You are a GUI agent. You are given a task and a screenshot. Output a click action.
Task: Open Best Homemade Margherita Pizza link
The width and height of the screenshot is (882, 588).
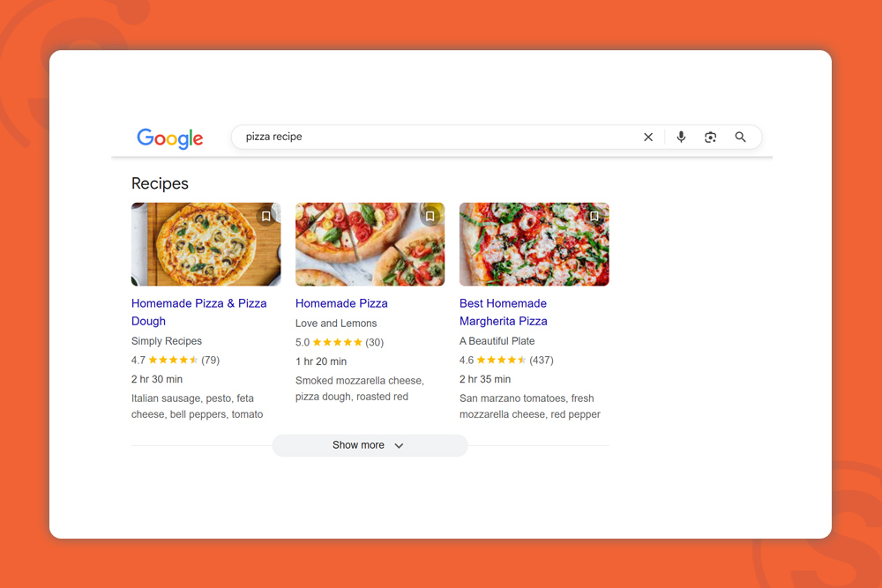point(504,312)
